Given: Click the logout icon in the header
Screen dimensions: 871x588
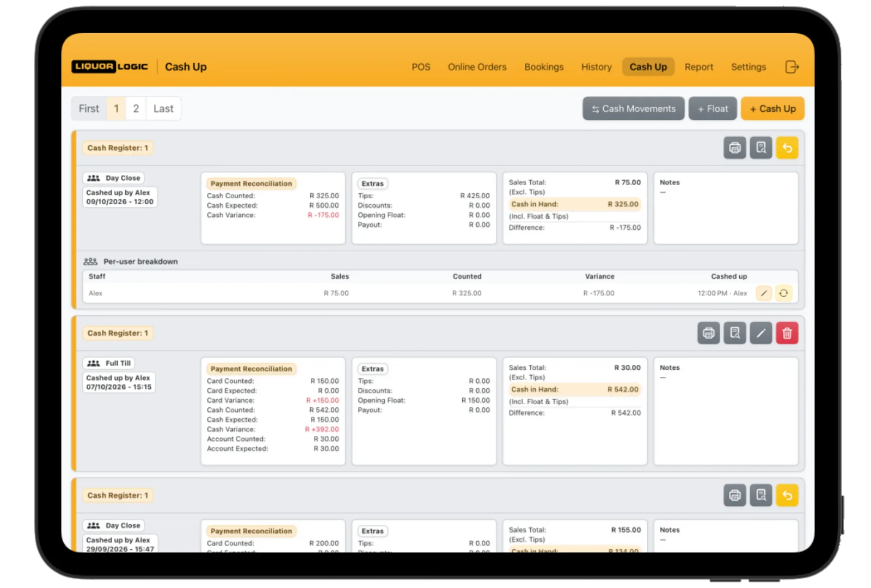Looking at the screenshot, I should (792, 67).
